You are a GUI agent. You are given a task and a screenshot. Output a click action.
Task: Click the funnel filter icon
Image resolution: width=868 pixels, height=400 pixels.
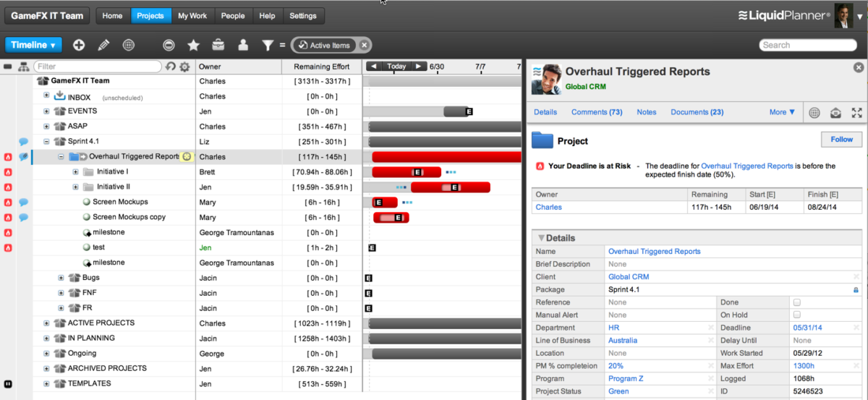pos(268,46)
